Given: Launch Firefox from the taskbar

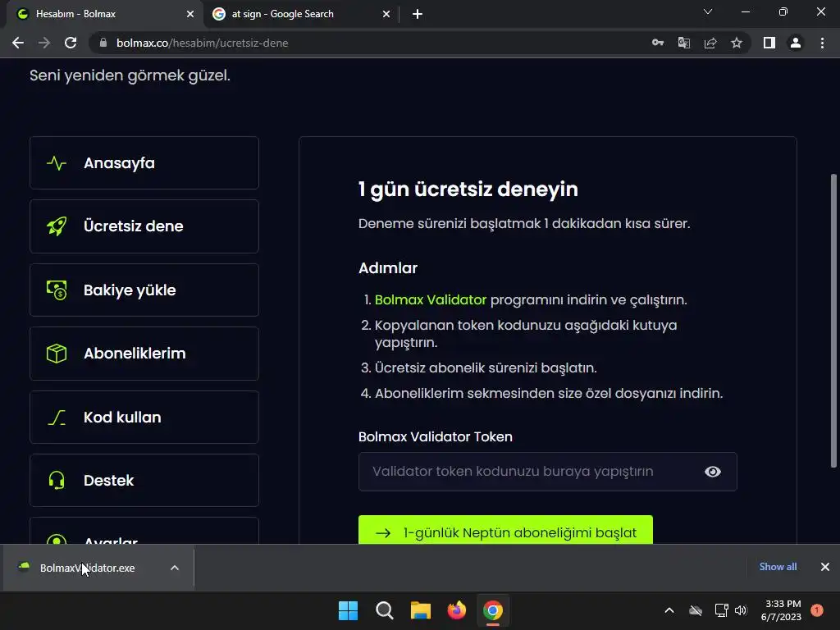Looking at the screenshot, I should [x=456, y=610].
